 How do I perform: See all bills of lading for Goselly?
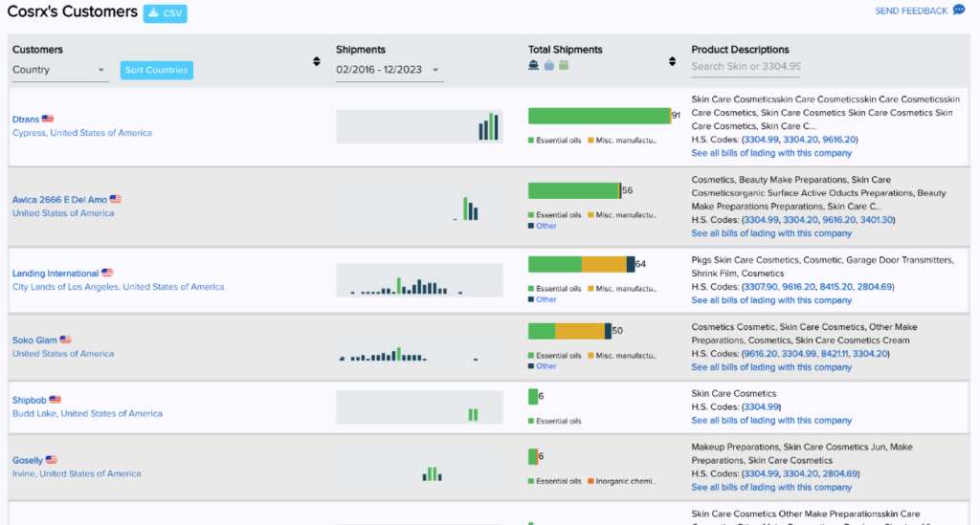pos(771,488)
